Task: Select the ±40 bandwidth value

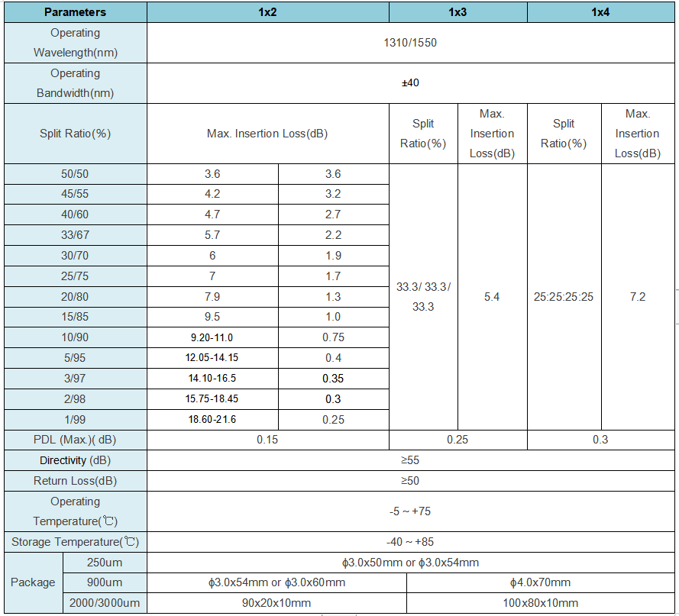Action: click(410, 83)
